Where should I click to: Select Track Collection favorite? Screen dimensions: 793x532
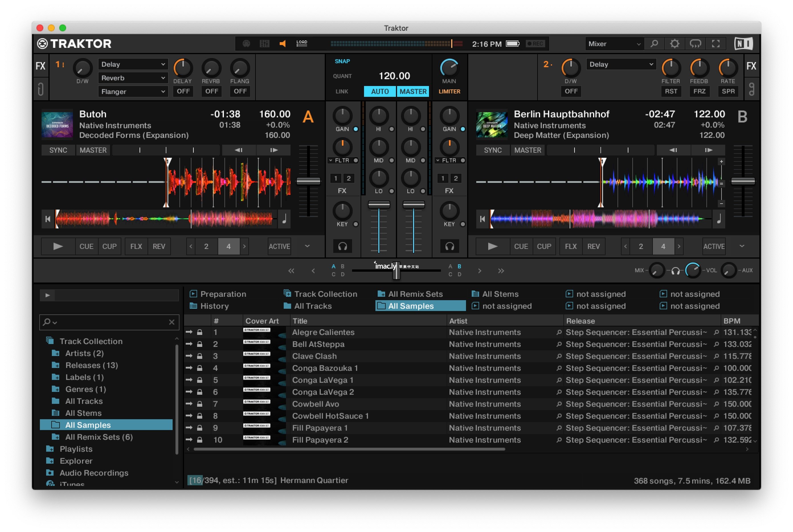click(x=320, y=294)
